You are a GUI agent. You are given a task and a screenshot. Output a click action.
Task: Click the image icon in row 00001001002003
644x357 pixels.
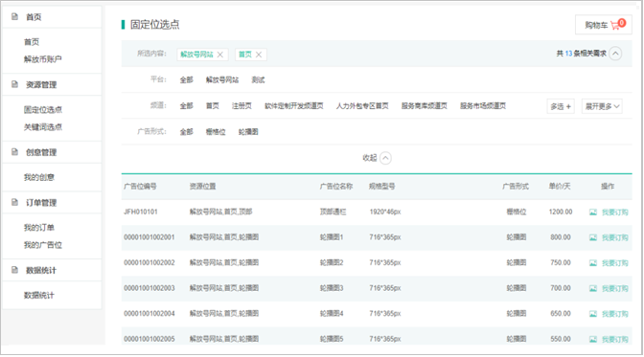(x=593, y=288)
